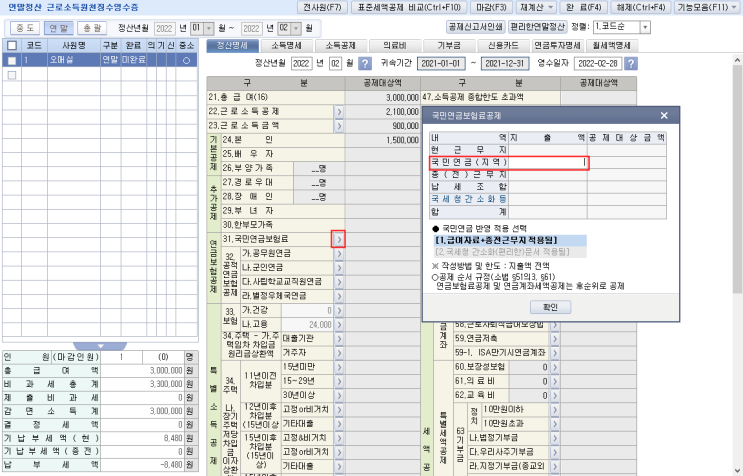Select the 총괄 settlement mode
The image size is (743, 476).
tap(92, 28)
